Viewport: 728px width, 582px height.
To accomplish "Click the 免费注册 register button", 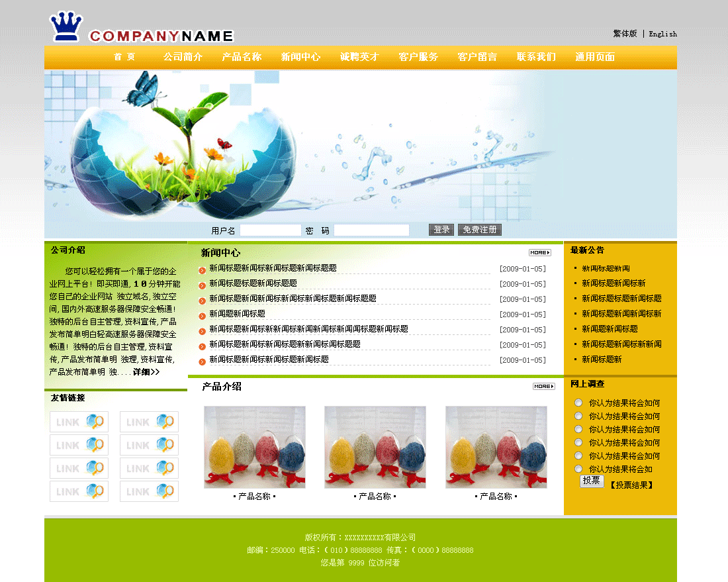I will [479, 230].
